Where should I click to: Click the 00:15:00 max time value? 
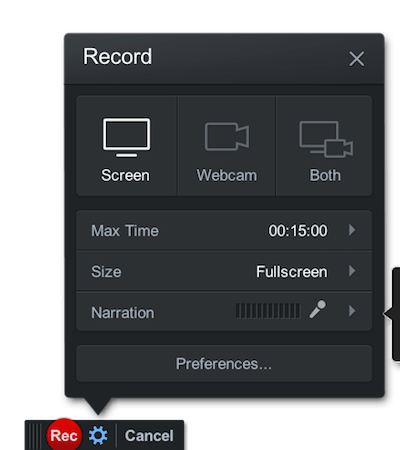[x=298, y=231]
